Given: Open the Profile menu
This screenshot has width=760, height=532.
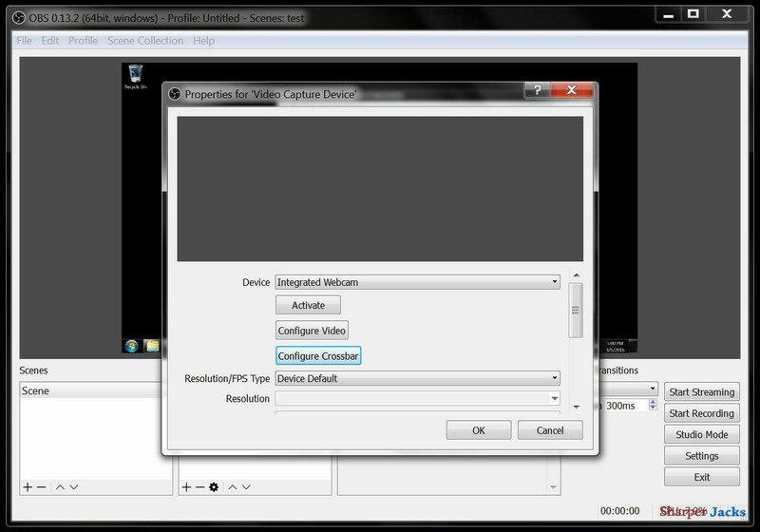Looking at the screenshot, I should (83, 41).
